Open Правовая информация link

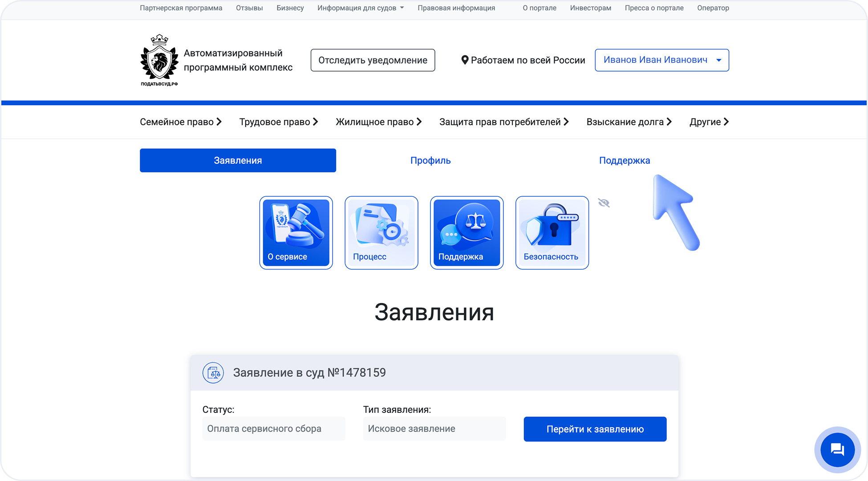point(456,8)
